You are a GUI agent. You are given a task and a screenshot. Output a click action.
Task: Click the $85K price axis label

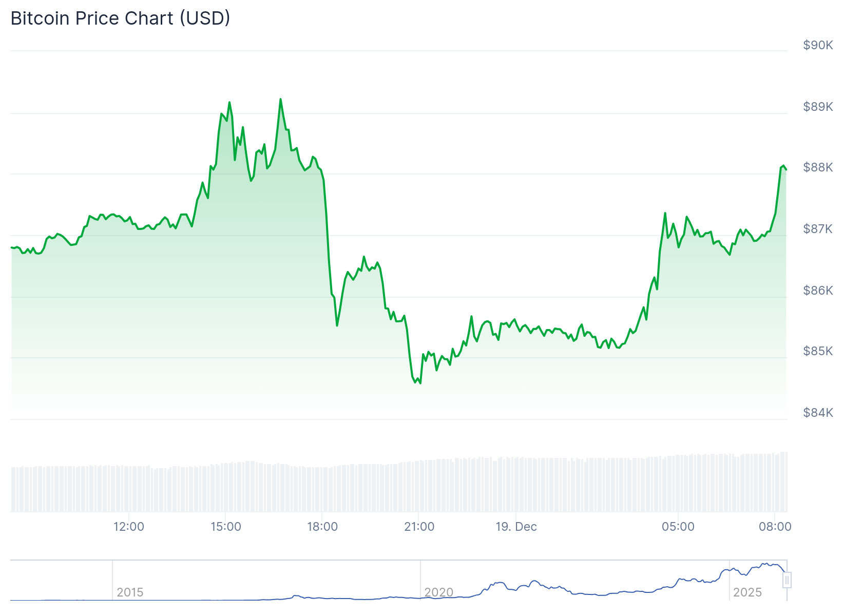point(818,351)
